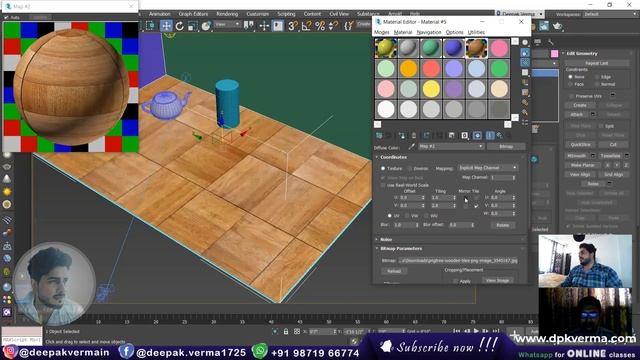Enable Use Real-World Scale checkbox
640x360 pixels.
click(383, 185)
